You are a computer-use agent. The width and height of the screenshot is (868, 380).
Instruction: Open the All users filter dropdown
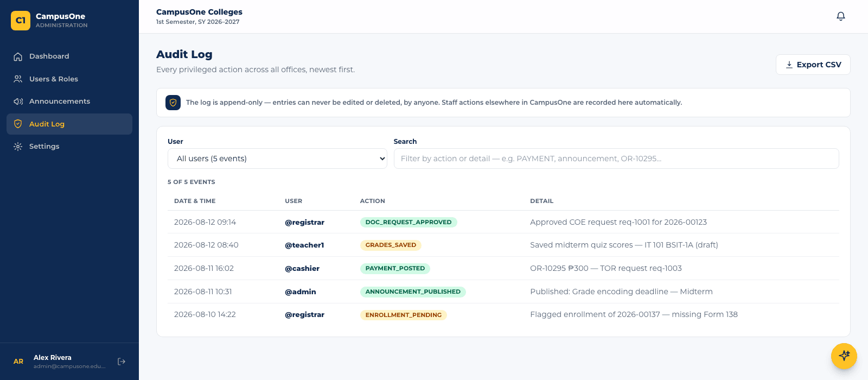[x=277, y=159]
